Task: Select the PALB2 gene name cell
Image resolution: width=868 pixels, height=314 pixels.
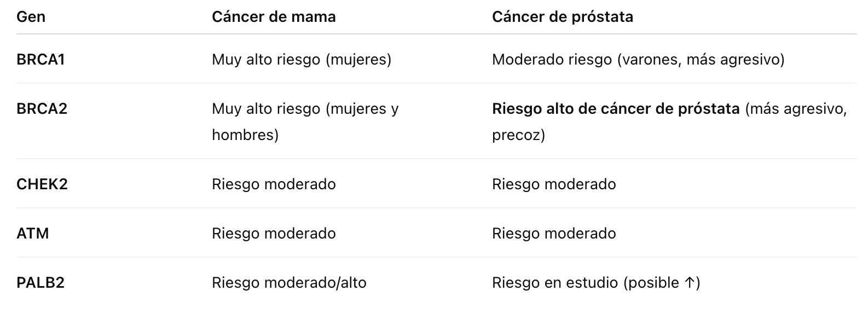Action: (x=40, y=283)
